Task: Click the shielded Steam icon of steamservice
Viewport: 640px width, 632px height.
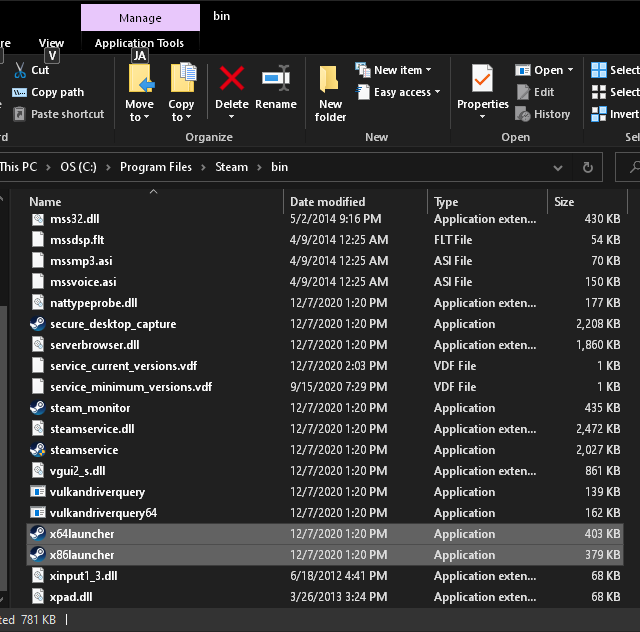Action: coord(38,450)
